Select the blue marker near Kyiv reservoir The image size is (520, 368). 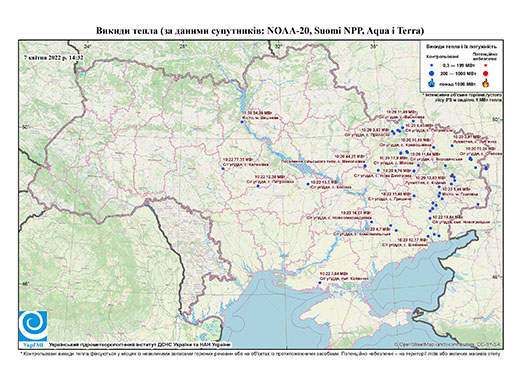point(242,122)
